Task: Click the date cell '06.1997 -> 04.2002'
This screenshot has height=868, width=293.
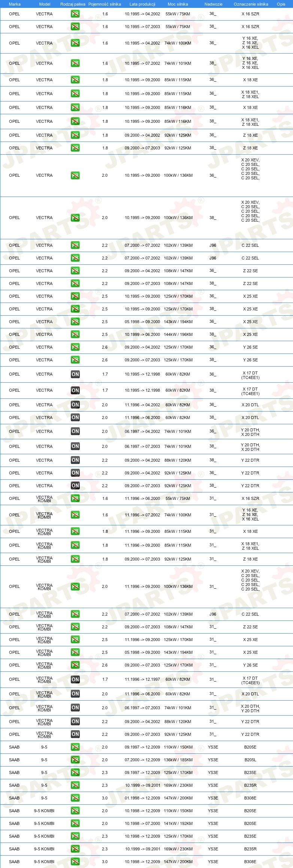Action: [x=142, y=431]
